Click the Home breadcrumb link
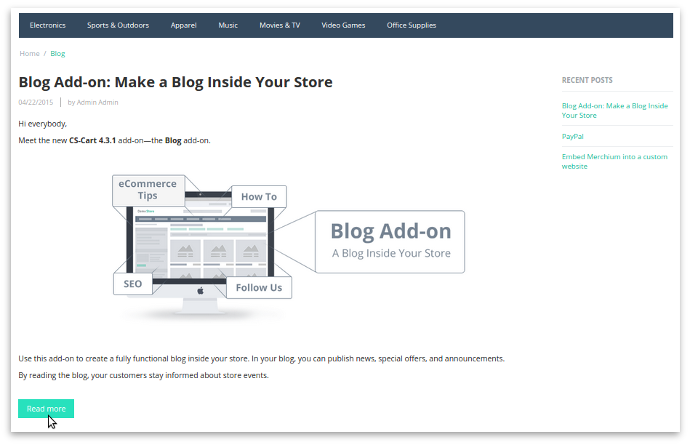This screenshot has width=690, height=445. pyautogui.click(x=29, y=53)
